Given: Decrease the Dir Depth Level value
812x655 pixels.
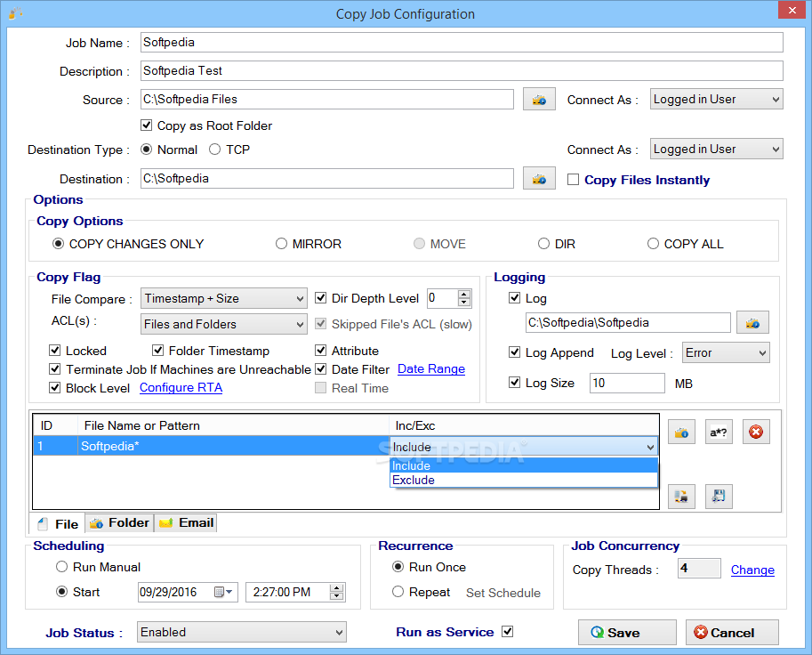Looking at the screenshot, I should 464,302.
